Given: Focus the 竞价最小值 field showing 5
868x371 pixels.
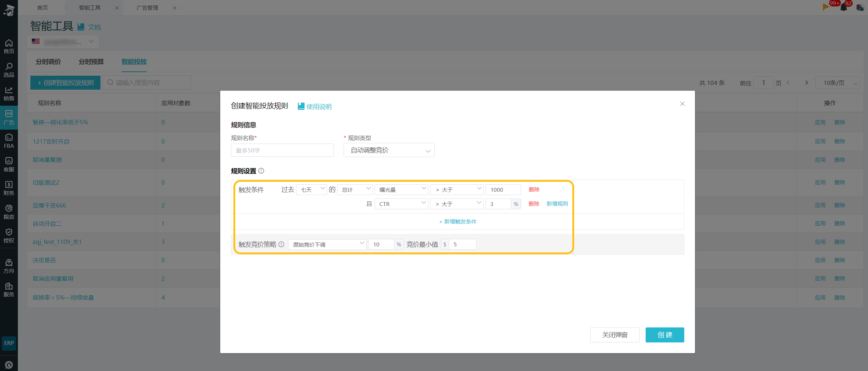Looking at the screenshot, I should [x=462, y=244].
